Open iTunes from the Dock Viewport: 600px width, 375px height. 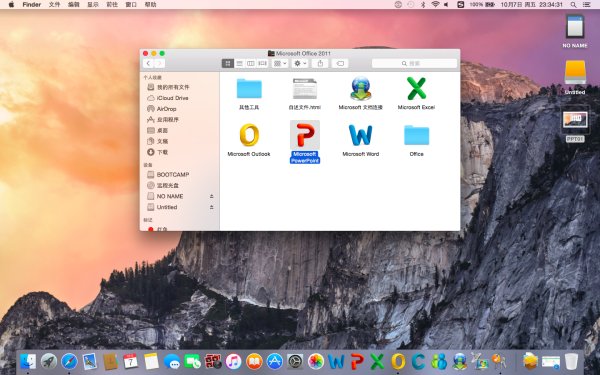(233, 361)
